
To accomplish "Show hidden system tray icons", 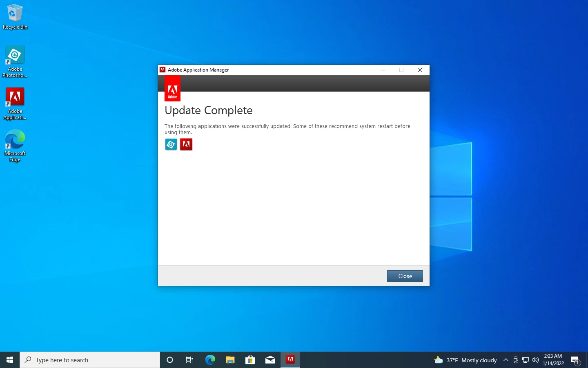I will pyautogui.click(x=506, y=360).
